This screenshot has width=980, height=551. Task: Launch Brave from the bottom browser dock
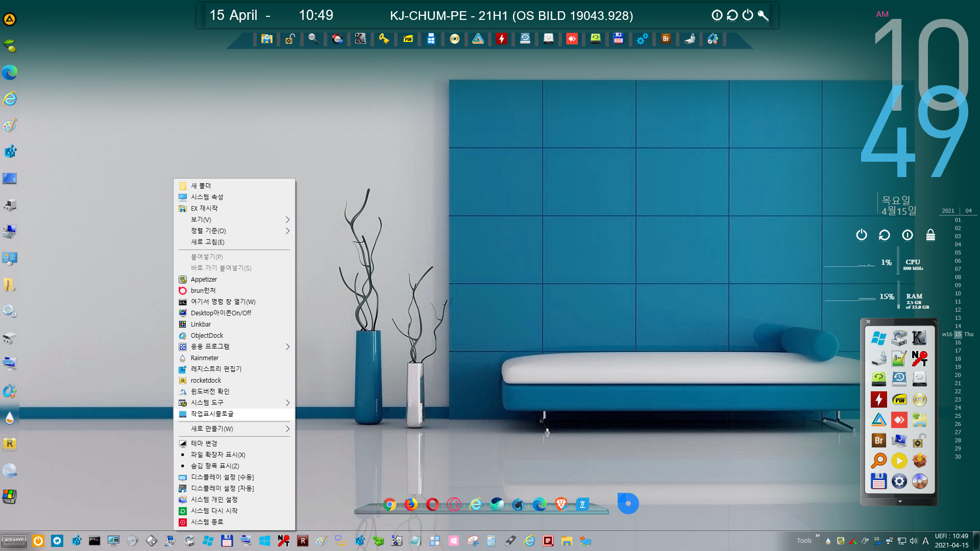tap(561, 505)
